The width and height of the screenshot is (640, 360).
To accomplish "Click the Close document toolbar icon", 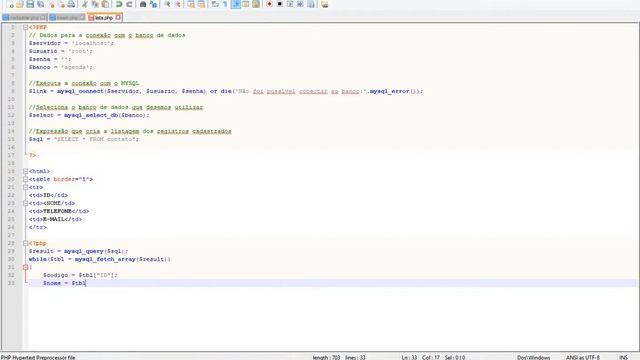I will (x=51, y=4).
